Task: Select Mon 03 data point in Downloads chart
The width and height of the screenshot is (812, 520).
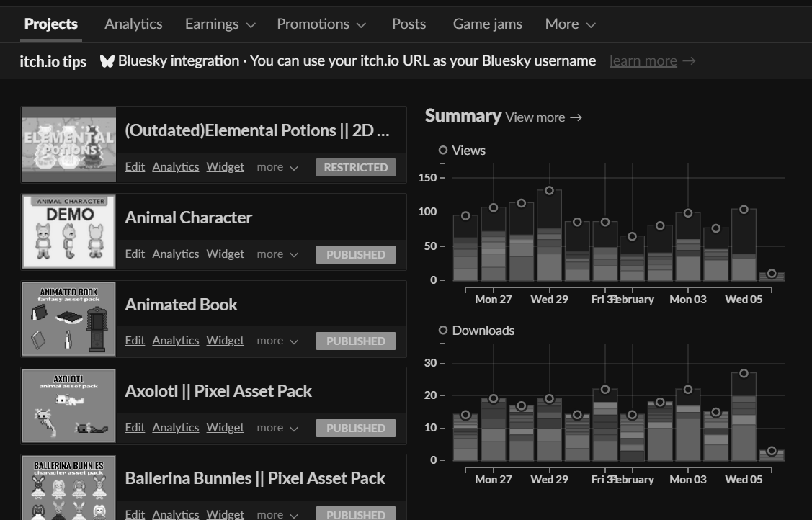Action: click(688, 390)
